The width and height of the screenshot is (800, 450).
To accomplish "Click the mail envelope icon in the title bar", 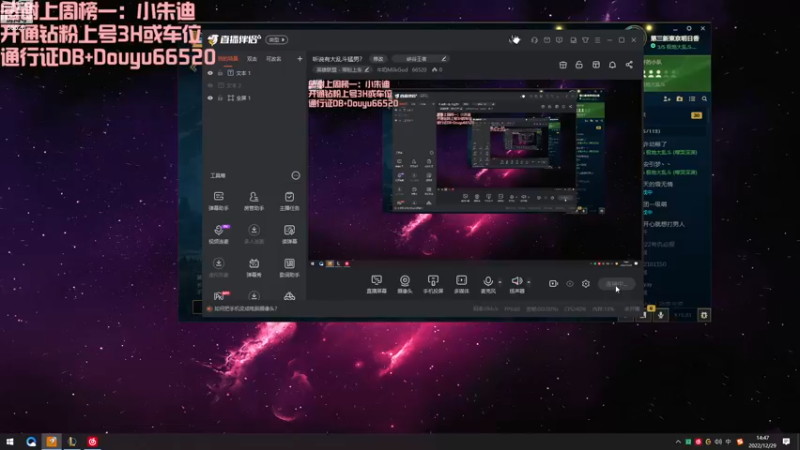I will tap(546, 40).
